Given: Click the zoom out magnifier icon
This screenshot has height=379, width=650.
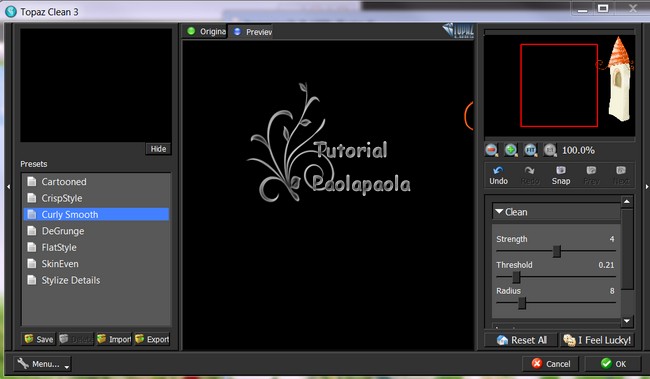Looking at the screenshot, I should [491, 150].
